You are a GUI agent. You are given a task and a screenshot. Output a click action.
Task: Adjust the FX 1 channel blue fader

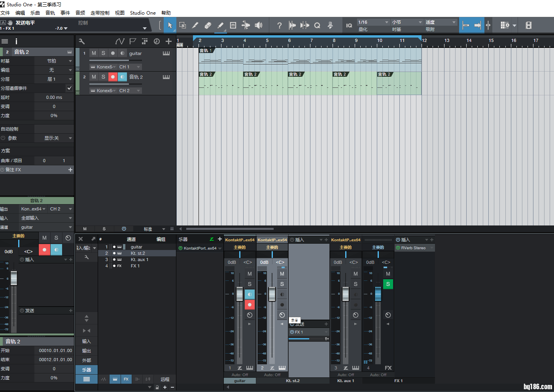[x=378, y=294]
